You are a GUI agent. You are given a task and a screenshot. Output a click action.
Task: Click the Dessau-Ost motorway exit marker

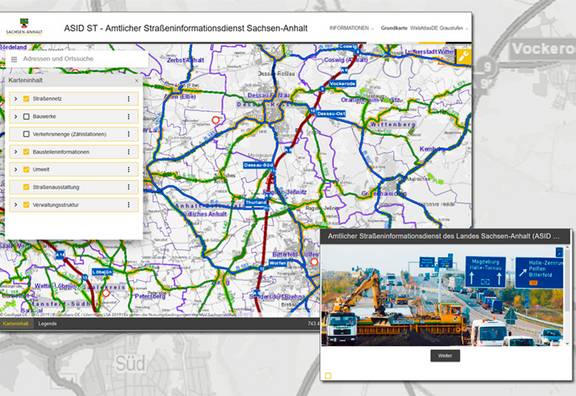pyautogui.click(x=331, y=114)
